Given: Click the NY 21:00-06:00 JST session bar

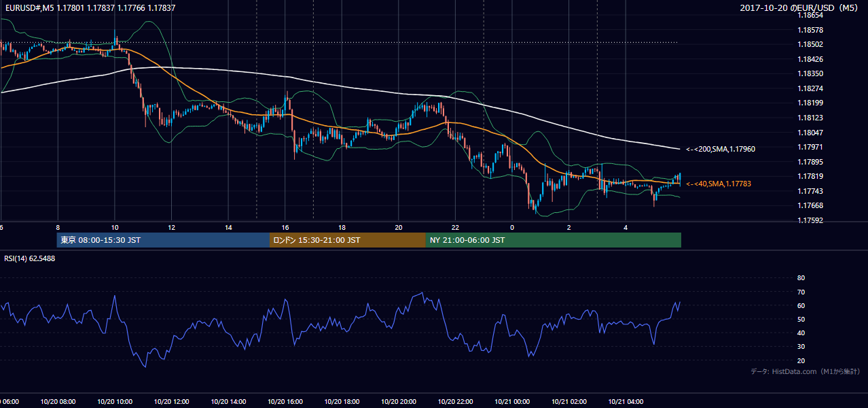Looking at the screenshot, I should click(x=554, y=240).
